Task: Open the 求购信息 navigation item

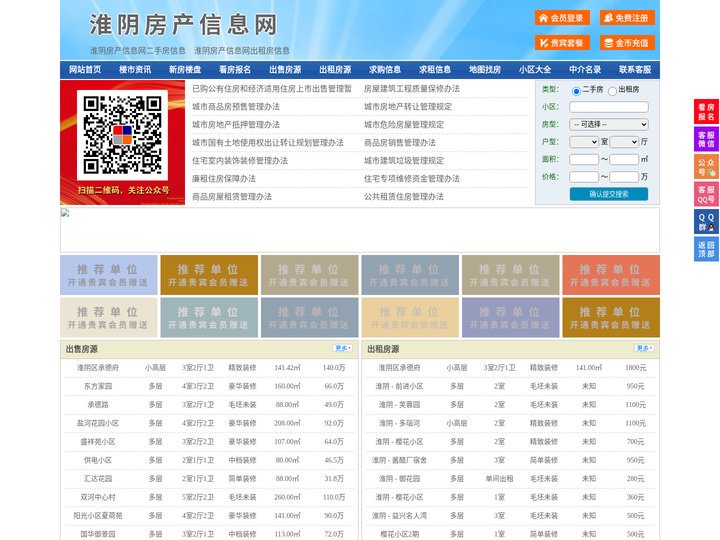Action: click(385, 70)
